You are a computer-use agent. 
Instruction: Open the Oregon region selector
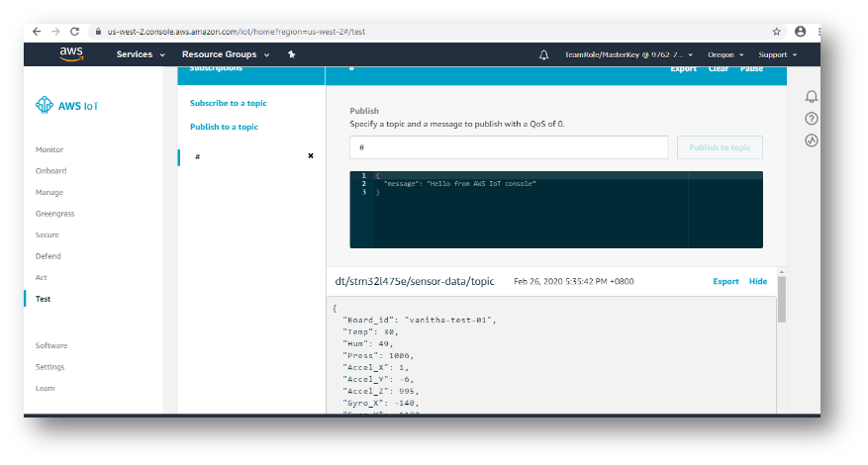(x=725, y=54)
